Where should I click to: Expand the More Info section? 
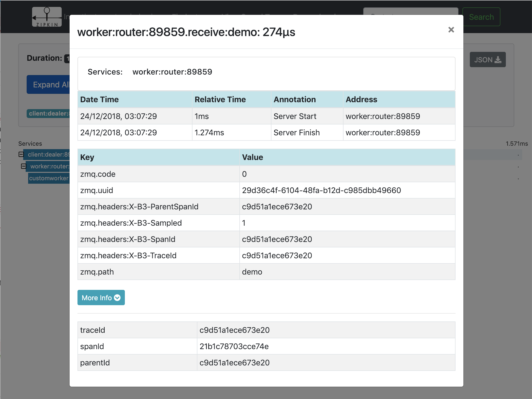101,298
